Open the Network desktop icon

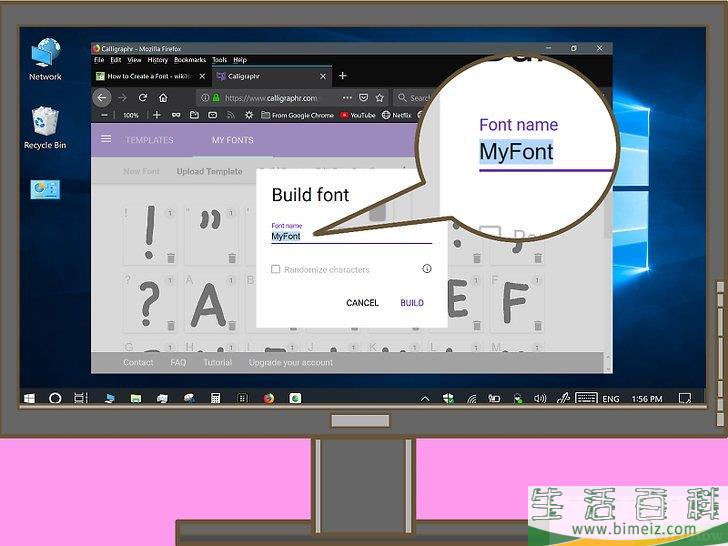[x=45, y=59]
